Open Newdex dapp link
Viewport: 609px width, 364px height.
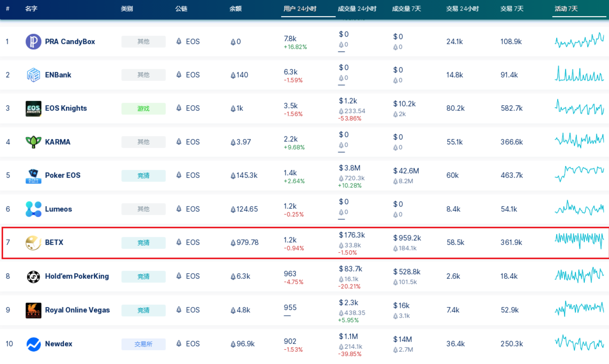click(59, 344)
